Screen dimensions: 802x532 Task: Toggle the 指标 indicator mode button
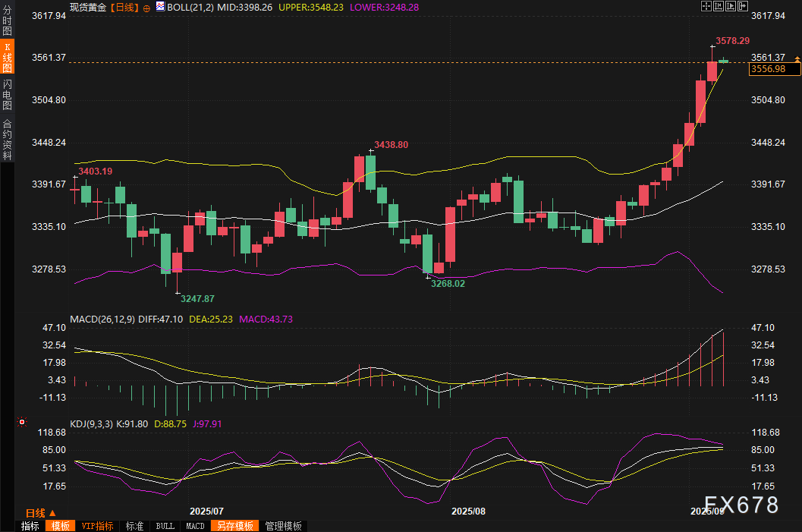30,526
